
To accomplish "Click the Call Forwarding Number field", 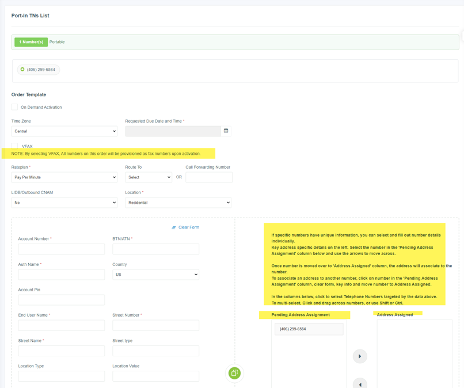I will (209, 177).
